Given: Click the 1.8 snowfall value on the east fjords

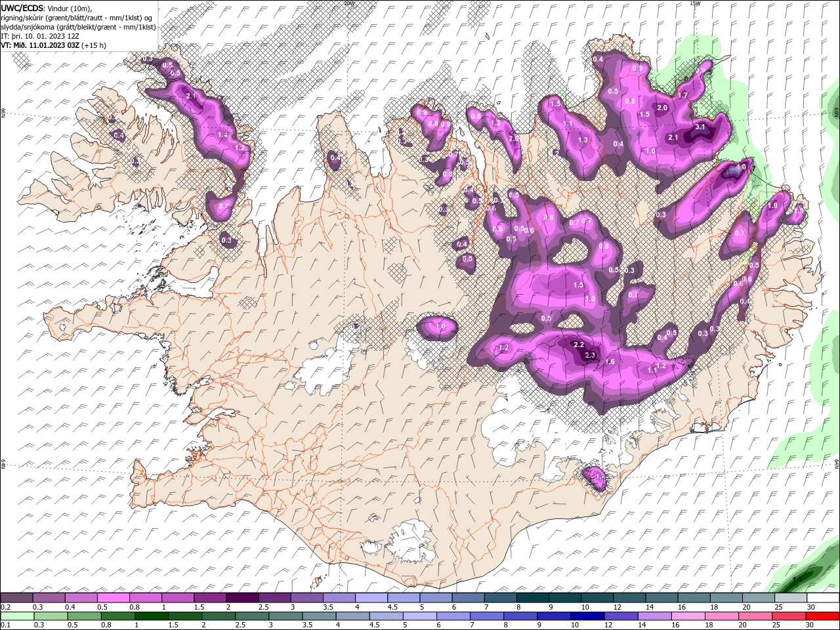Looking at the screenshot, I should tap(772, 206).
